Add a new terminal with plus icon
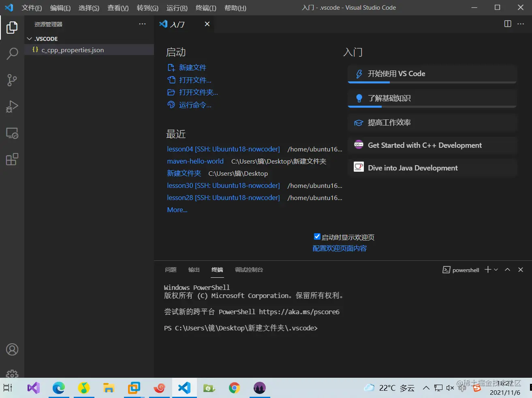Screen dimensions: 532x398 pos(488,270)
